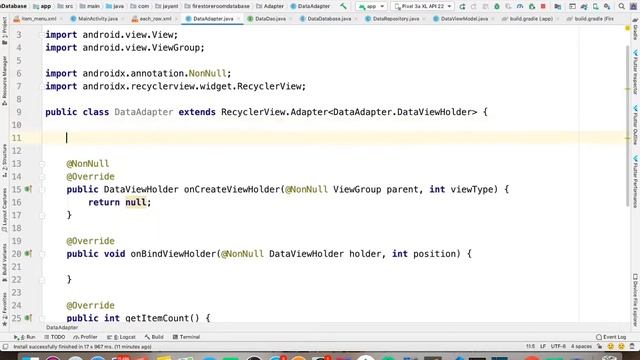The height and width of the screenshot is (360, 640).
Task: Open the Resource Manager side panel
Action: click(x=4, y=81)
